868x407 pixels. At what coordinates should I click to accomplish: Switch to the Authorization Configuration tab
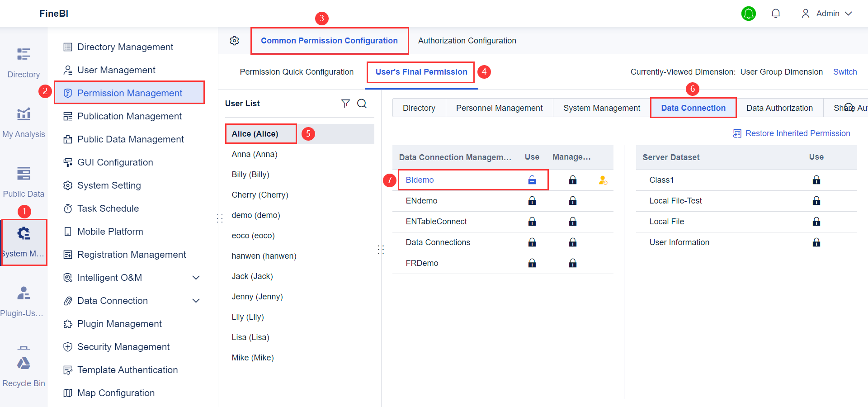(x=467, y=41)
